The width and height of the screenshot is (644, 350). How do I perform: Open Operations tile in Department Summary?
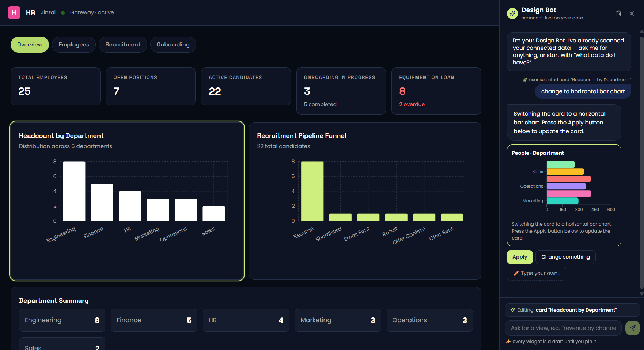[430, 320]
